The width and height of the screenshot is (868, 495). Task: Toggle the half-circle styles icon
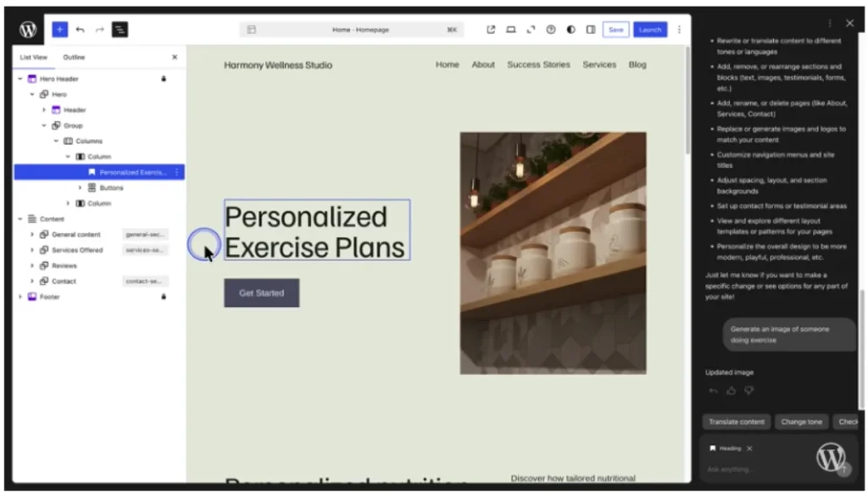[570, 30]
